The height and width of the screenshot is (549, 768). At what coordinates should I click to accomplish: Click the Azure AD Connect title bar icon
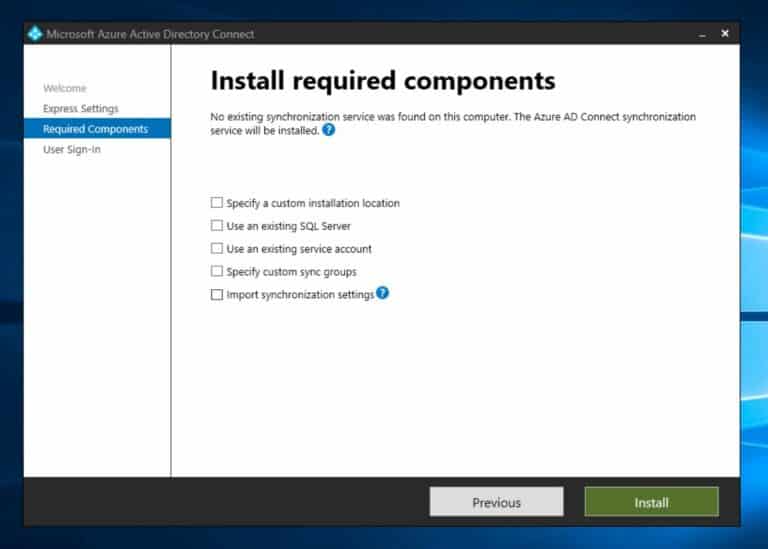point(35,33)
